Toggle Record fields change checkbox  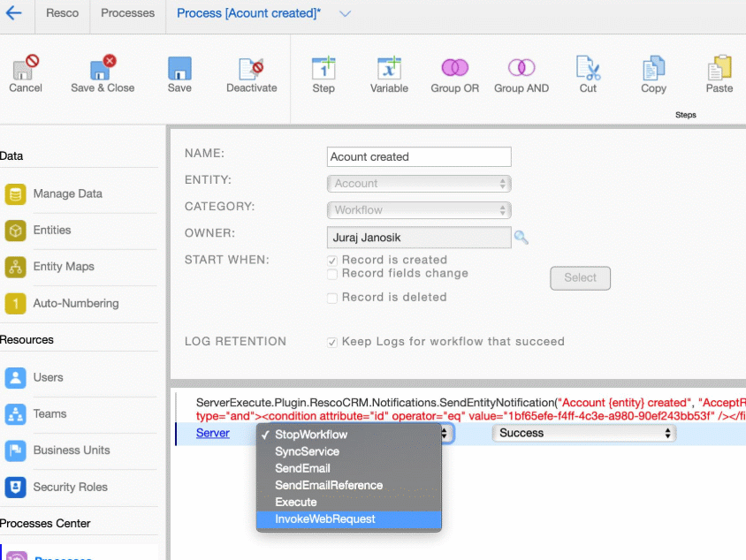(x=332, y=274)
